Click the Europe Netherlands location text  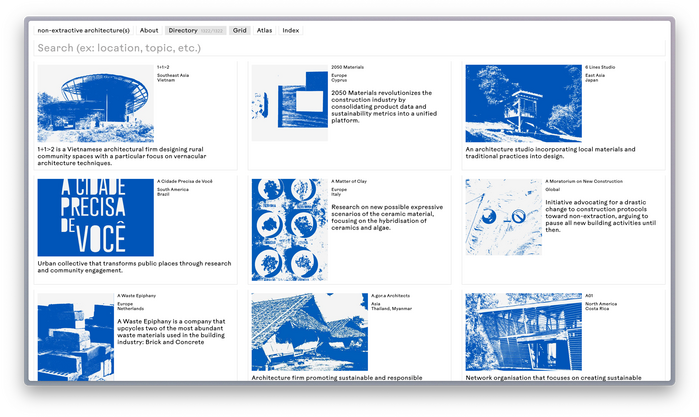(131, 306)
